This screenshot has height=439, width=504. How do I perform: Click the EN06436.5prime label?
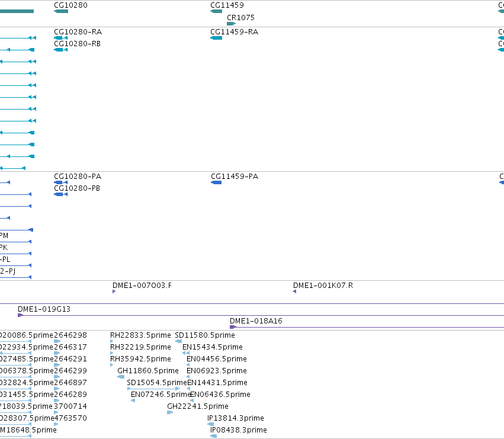pos(220,395)
